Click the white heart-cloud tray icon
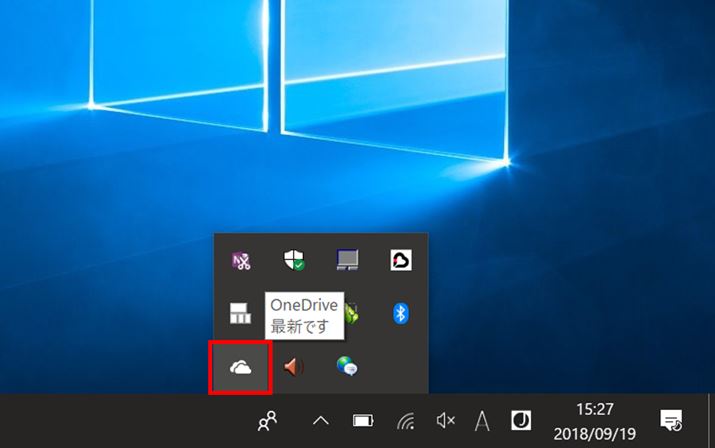The height and width of the screenshot is (448, 715). pyautogui.click(x=400, y=262)
